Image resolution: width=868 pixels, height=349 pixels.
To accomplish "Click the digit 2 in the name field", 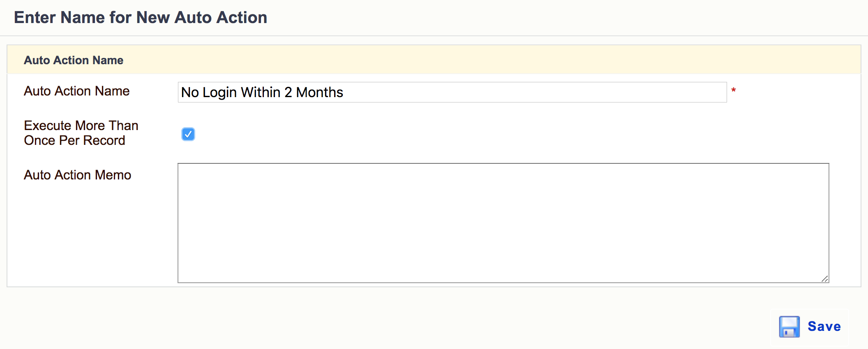I will [288, 92].
